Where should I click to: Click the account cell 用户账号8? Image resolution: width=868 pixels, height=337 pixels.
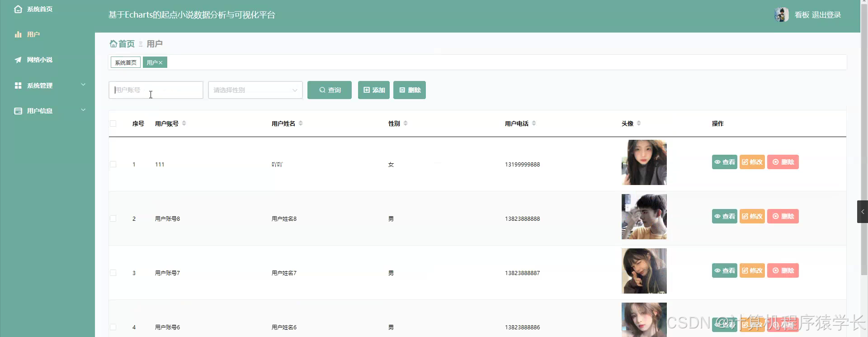point(167,219)
